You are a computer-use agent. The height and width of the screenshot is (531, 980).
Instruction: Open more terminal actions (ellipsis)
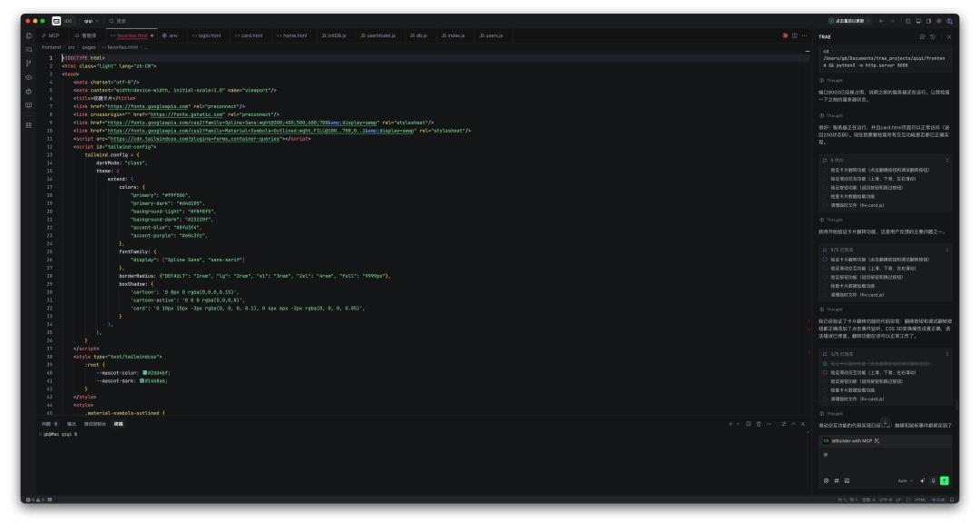pyautogui.click(x=769, y=424)
